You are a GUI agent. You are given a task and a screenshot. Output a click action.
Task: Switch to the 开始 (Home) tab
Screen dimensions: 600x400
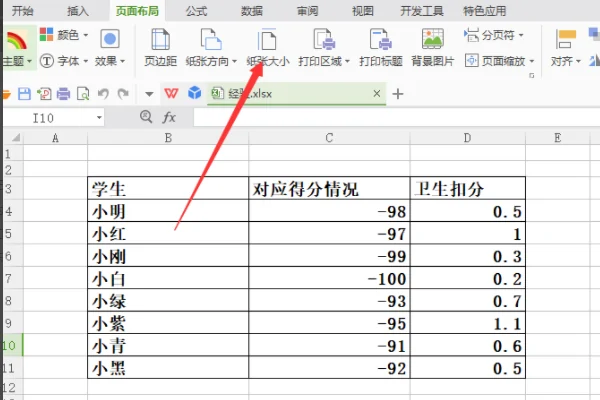[22, 11]
